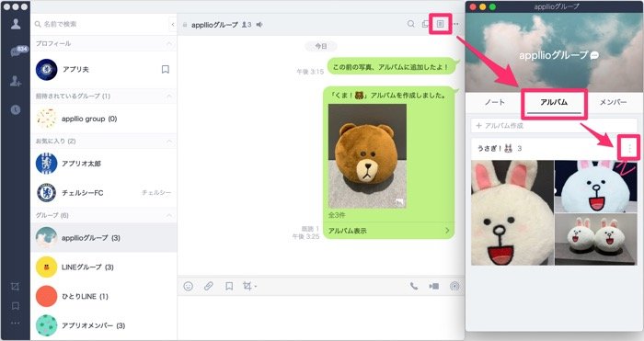
Task: Collapse the プロフィール section
Action: 169,43
